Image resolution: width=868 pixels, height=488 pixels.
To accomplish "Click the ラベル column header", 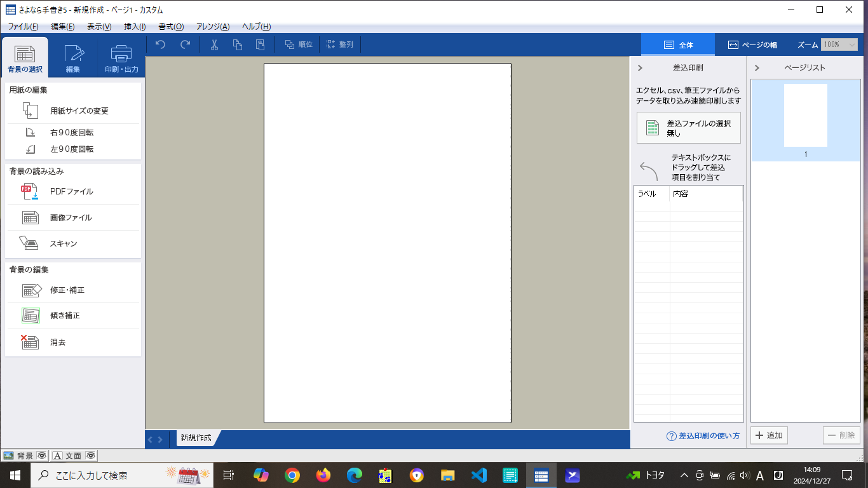I will (x=652, y=194).
